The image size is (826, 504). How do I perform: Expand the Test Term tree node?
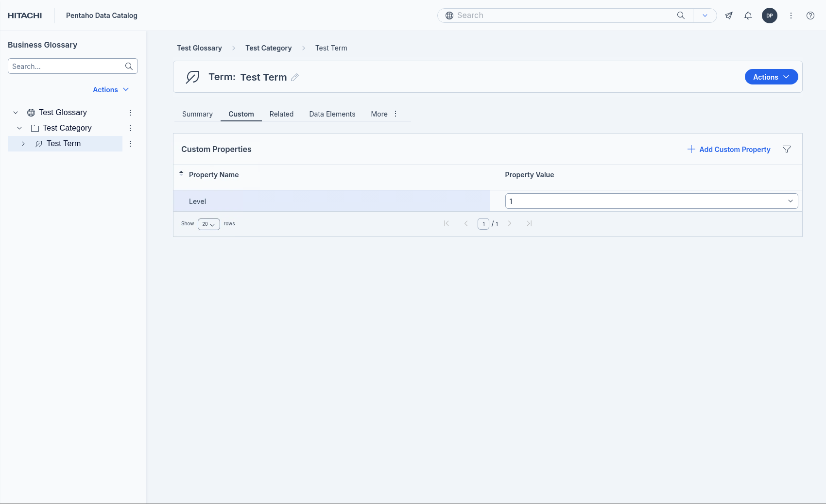tap(23, 144)
